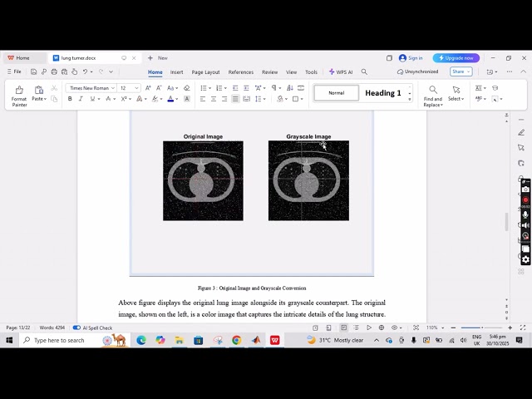Click the Paste icon

point(39,90)
